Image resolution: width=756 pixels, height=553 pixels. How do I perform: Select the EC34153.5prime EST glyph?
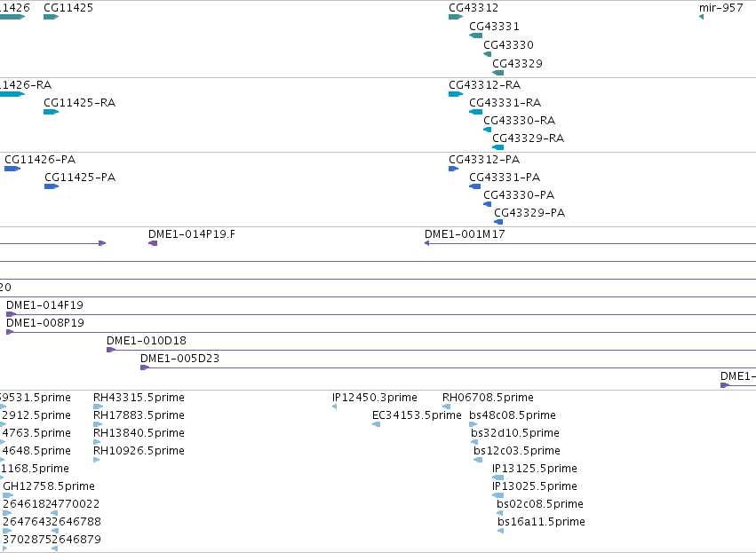[x=376, y=424]
